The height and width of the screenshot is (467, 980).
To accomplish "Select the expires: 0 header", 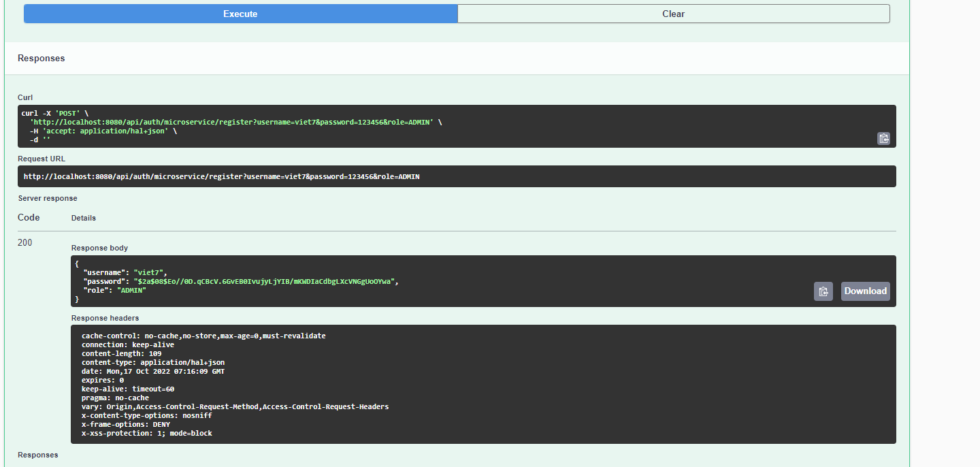I will tap(103, 380).
